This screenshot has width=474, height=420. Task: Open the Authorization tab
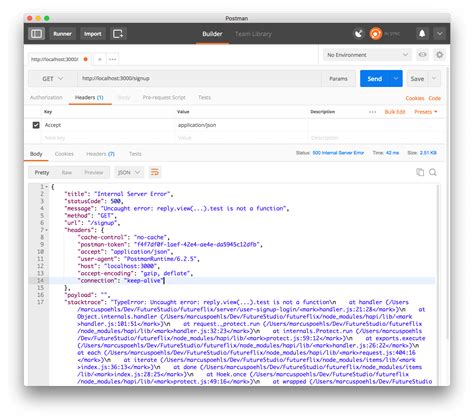click(x=46, y=97)
